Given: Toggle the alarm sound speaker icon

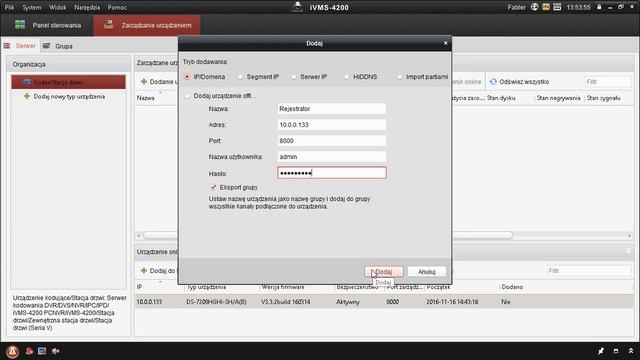Looking at the screenshot, I should coord(56,351).
